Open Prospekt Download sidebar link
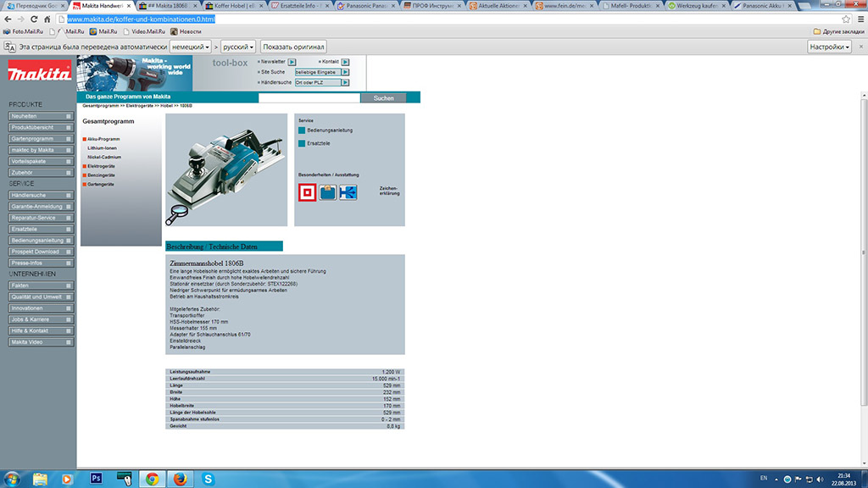868x488 pixels. coord(41,252)
